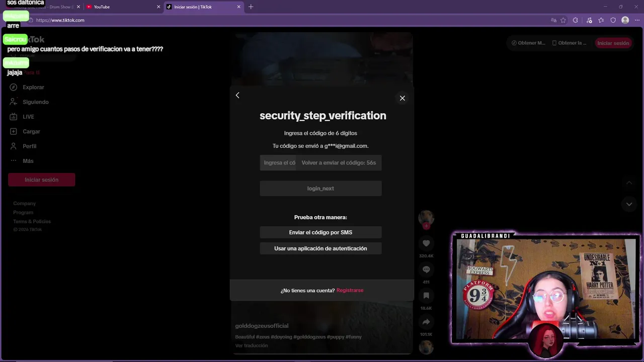
Task: Expand the Más menu in the sidebar
Action: (28, 161)
